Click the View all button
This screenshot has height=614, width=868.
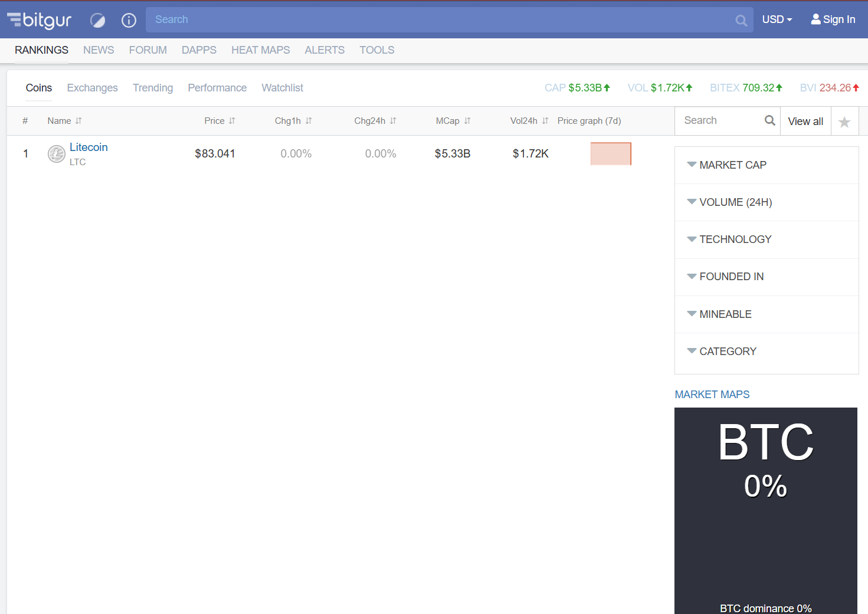click(805, 121)
